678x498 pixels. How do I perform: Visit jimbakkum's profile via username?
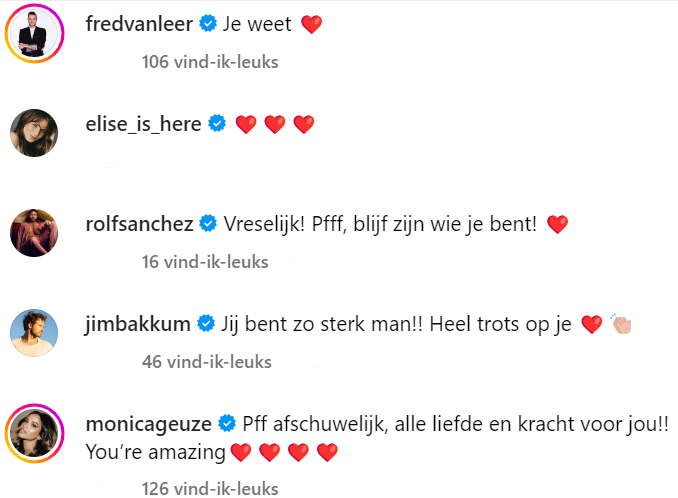click(x=139, y=323)
